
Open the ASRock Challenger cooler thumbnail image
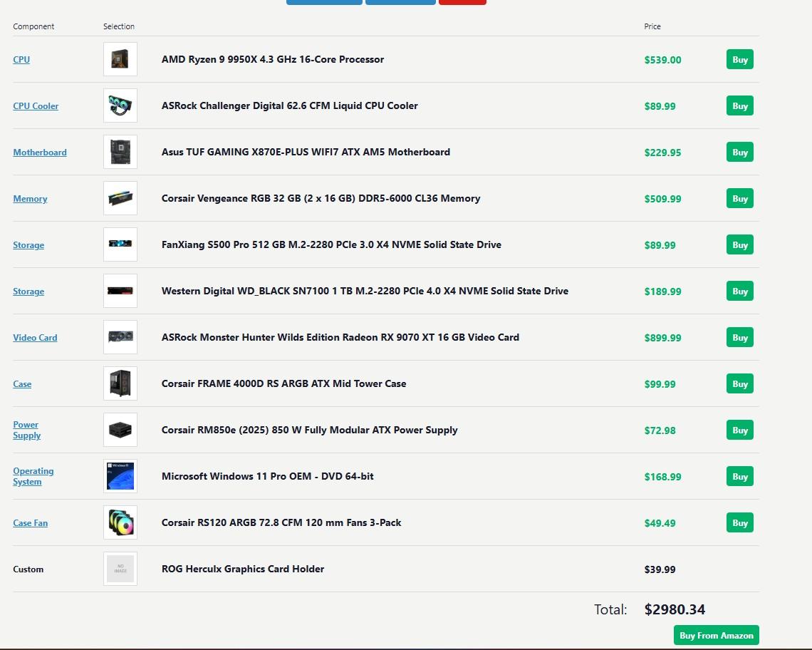[x=120, y=105]
